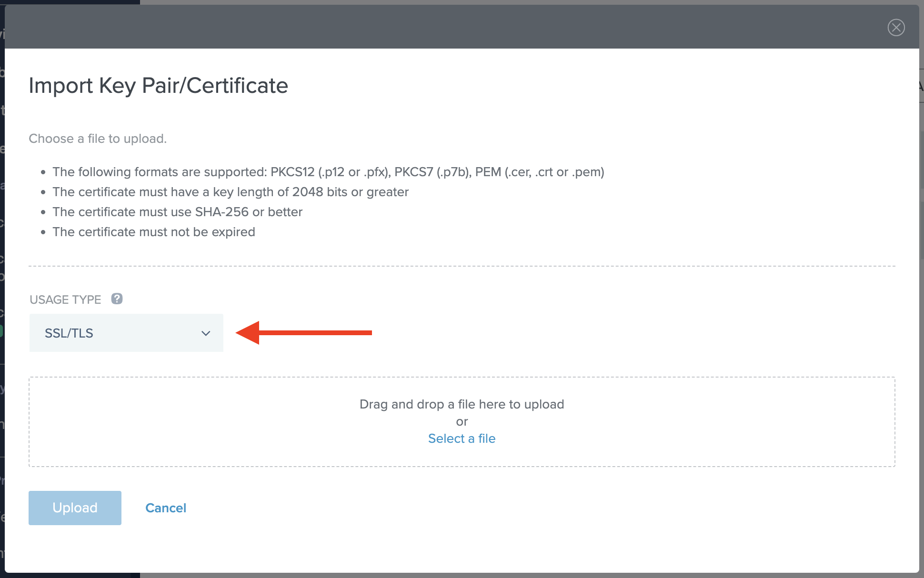
Task: Click the Import Key Pair/Certificate heading
Action: (158, 86)
